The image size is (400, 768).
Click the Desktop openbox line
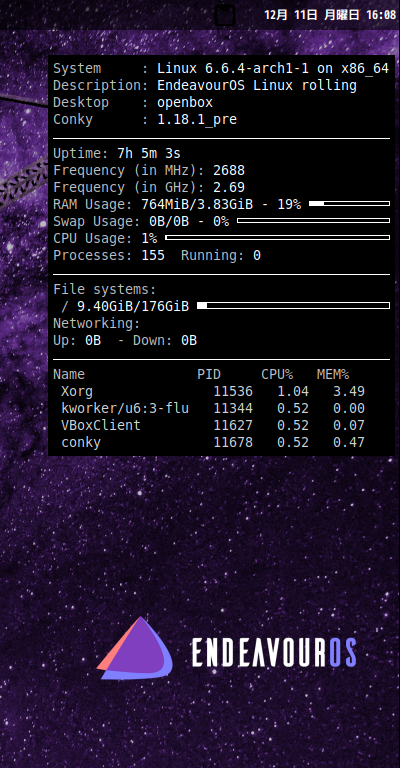point(133,102)
